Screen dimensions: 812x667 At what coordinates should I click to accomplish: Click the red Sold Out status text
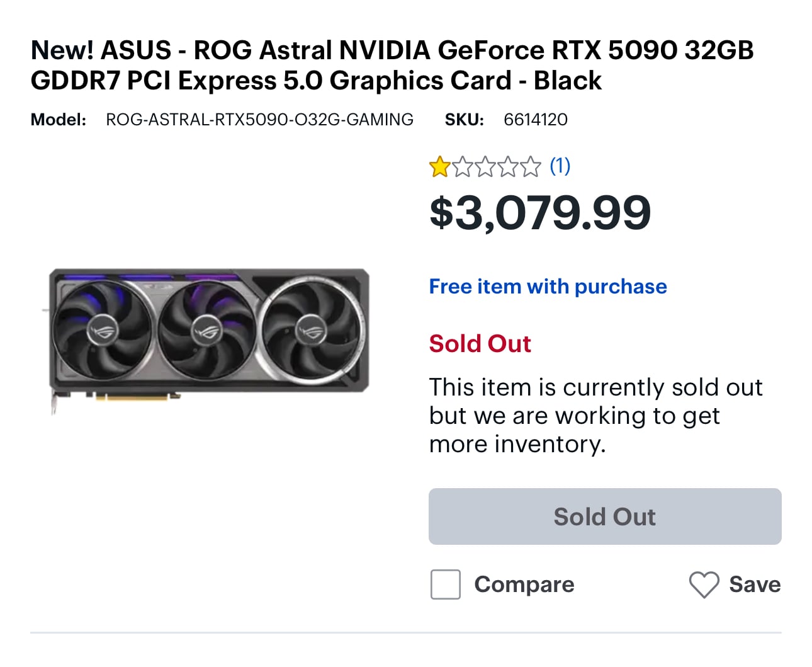[x=480, y=344]
